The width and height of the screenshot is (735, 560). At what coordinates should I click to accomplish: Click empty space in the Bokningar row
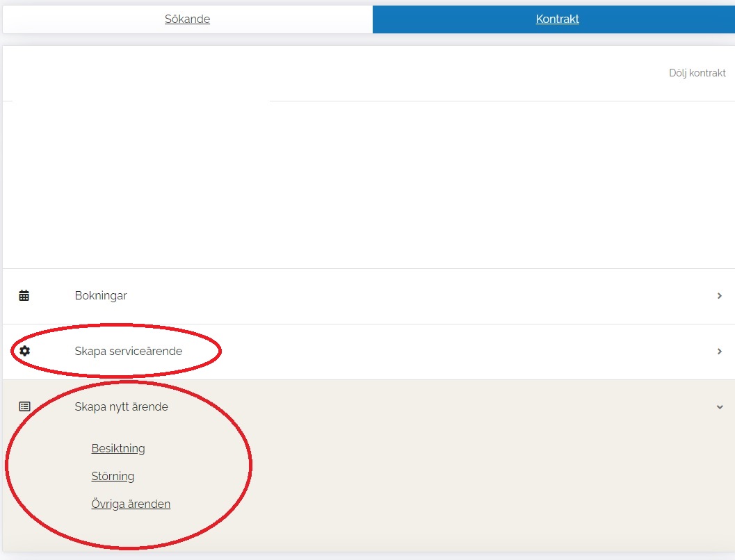point(417,296)
